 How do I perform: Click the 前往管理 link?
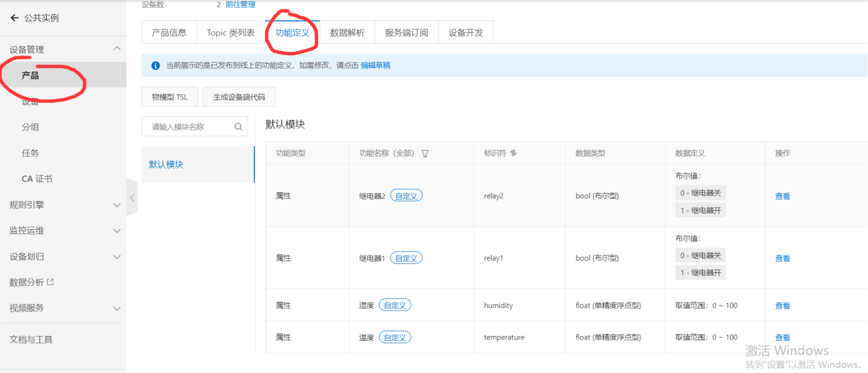point(241,4)
